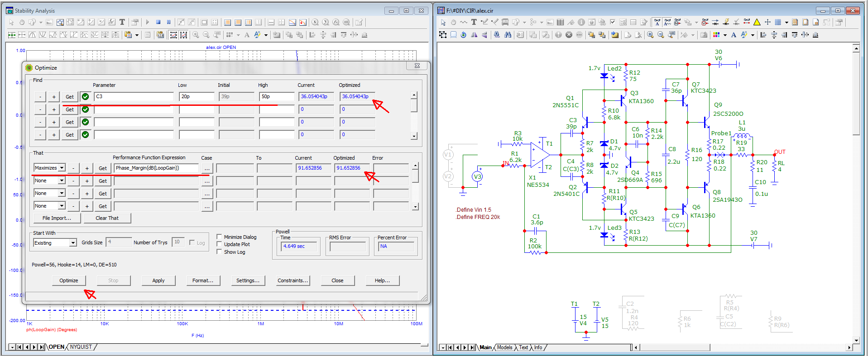Click the C3 parameter input field
This screenshot has height=356, width=868.
click(x=134, y=96)
